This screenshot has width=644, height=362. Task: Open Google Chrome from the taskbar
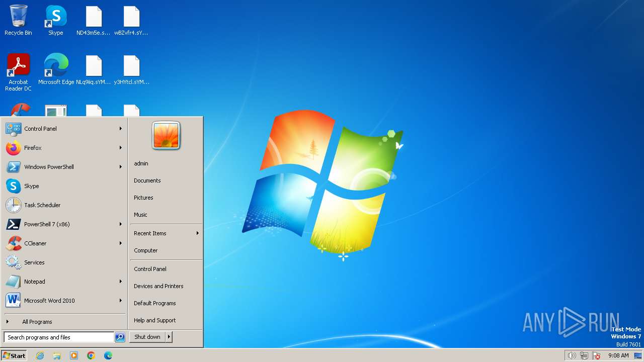(91, 355)
